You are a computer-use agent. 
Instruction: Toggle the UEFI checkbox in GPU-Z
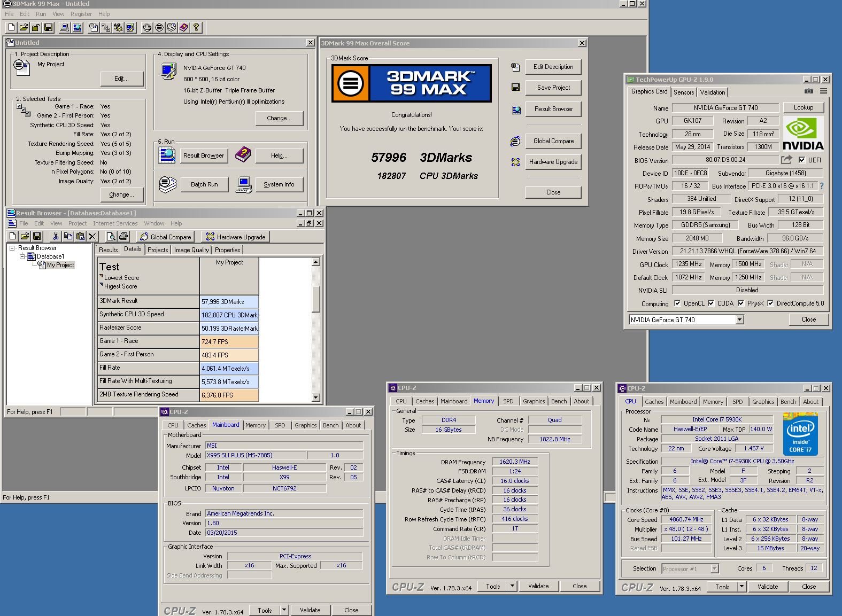pyautogui.click(x=801, y=160)
